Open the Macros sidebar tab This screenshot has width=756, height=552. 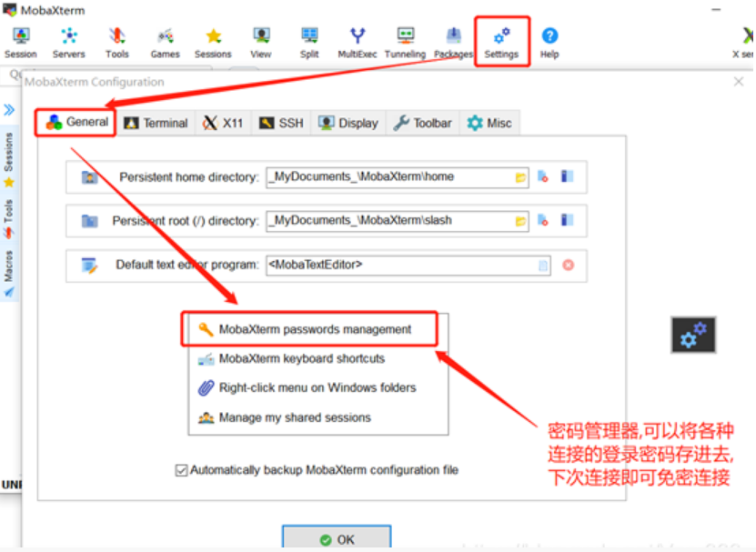pos(9,273)
